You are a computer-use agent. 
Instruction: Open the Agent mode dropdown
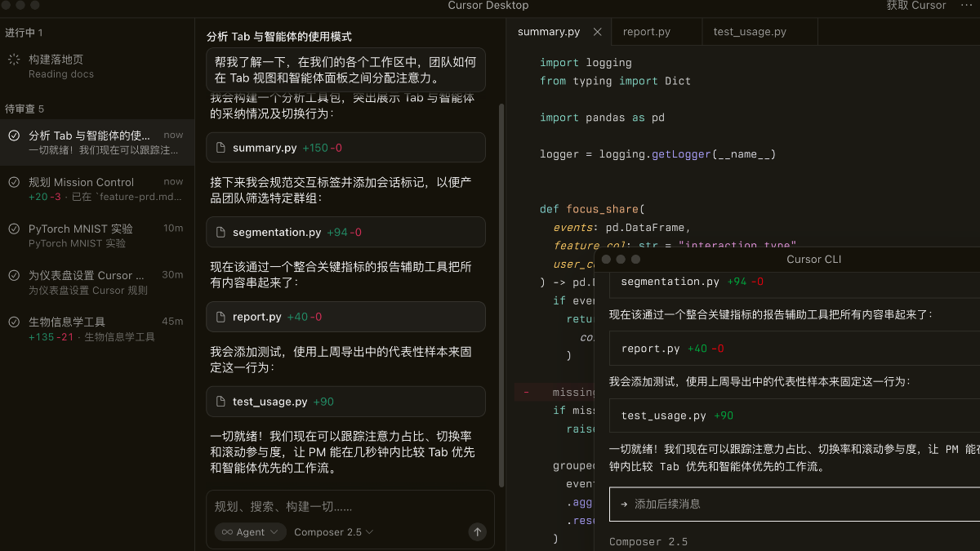click(250, 531)
